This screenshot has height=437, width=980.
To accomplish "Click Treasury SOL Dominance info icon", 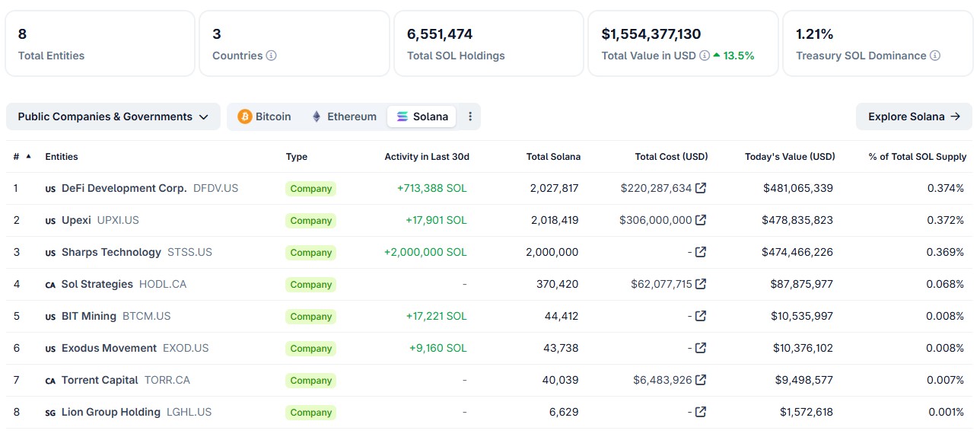I will click(935, 56).
